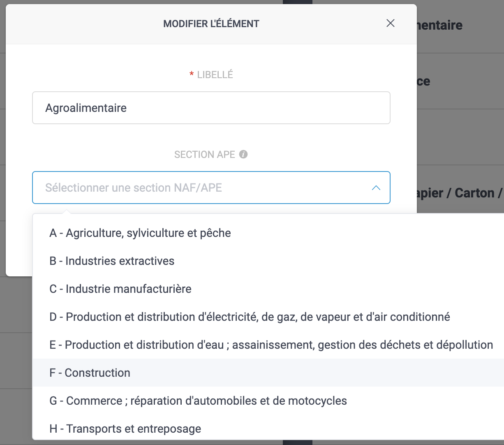Close the Modifier l'élément dialog

(390, 23)
